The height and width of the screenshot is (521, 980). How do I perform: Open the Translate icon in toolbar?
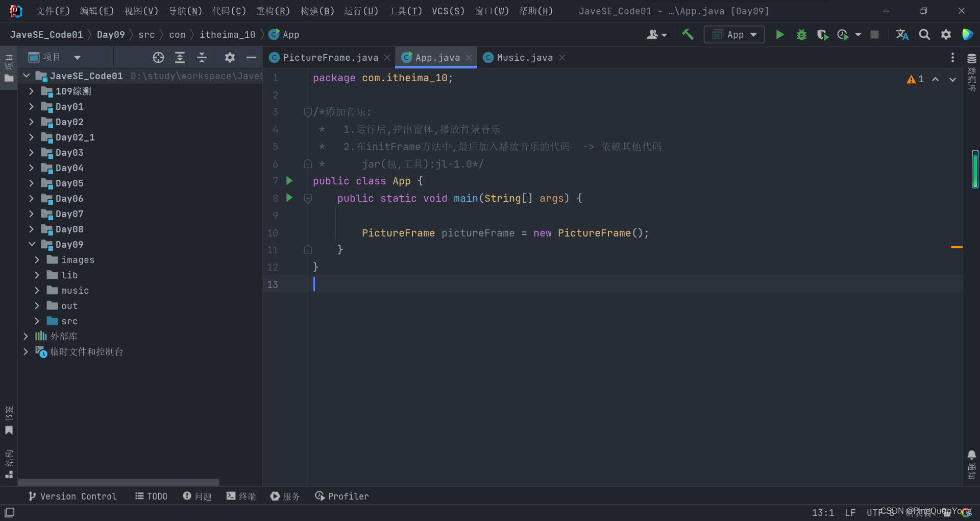point(902,34)
